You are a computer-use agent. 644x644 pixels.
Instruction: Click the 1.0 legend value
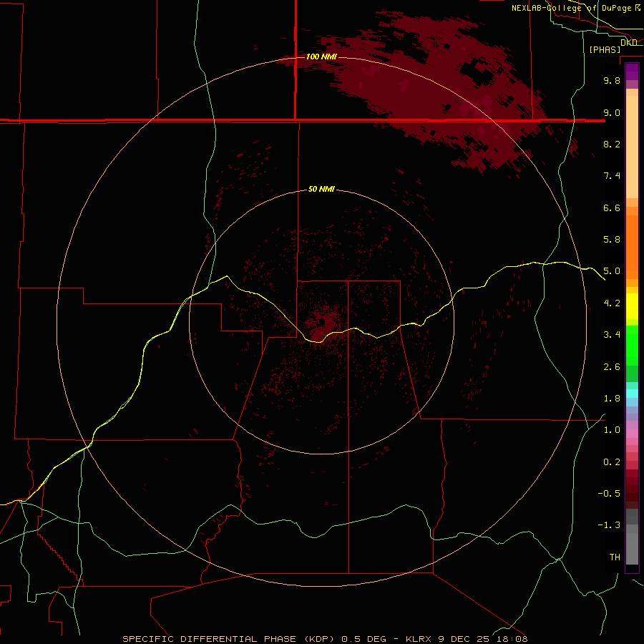tap(612, 430)
